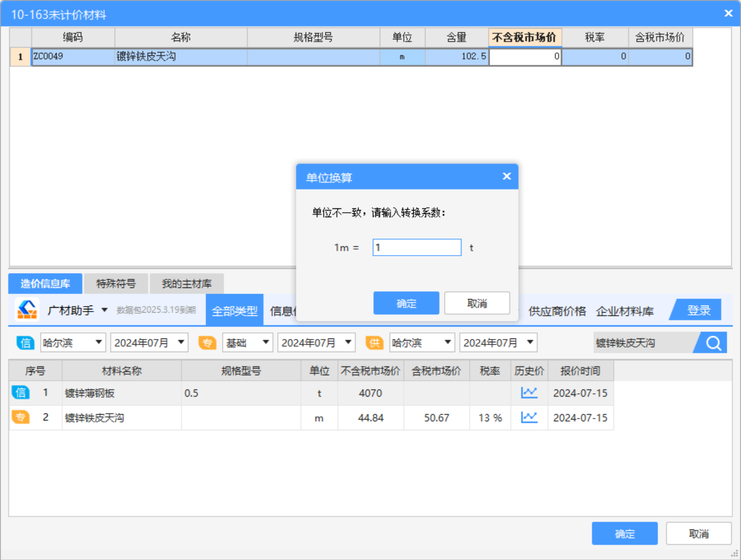
Task: Close the 10-163未计价材料 window
Action: [x=728, y=13]
